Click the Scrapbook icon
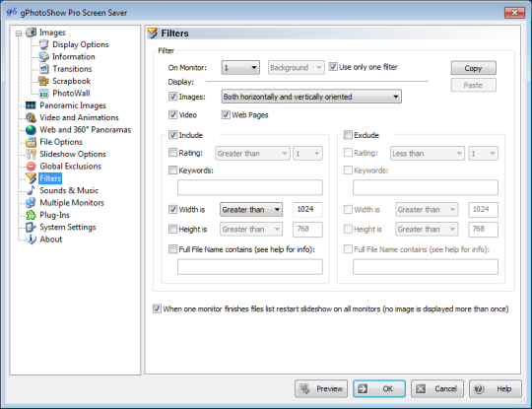This screenshot has width=532, height=409. click(43, 81)
